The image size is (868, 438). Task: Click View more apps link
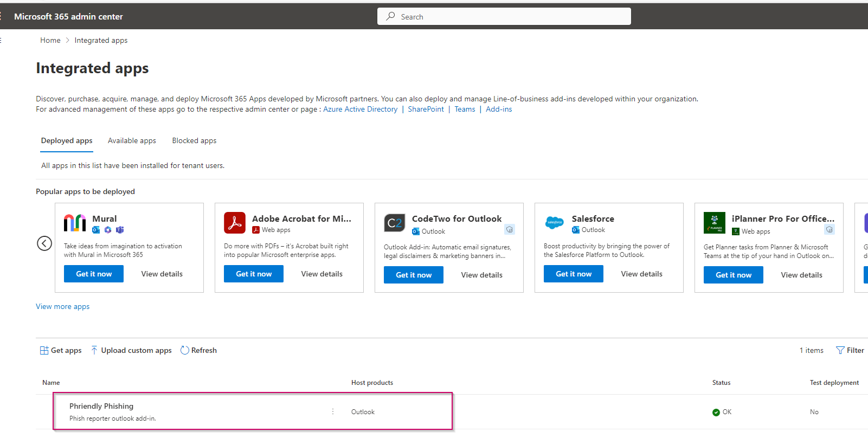63,306
